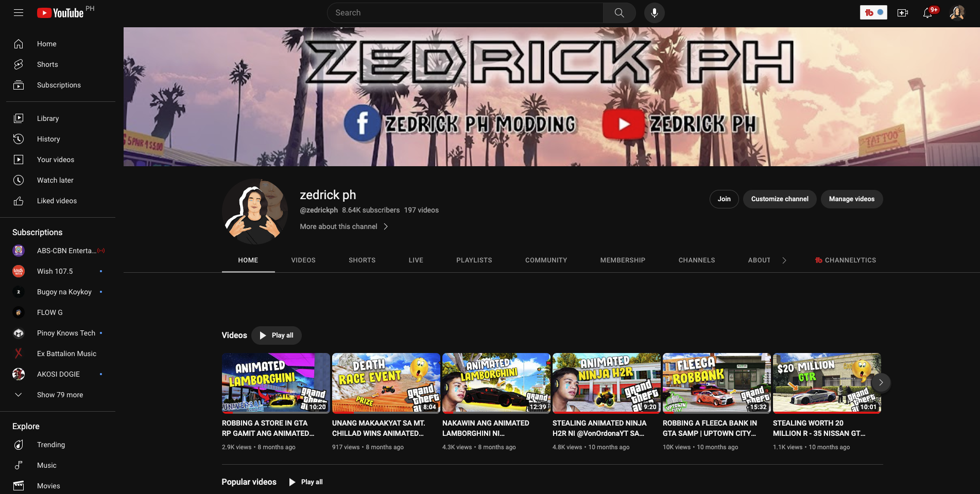
Task: Switch to the VIDEOS tab
Action: 303,260
